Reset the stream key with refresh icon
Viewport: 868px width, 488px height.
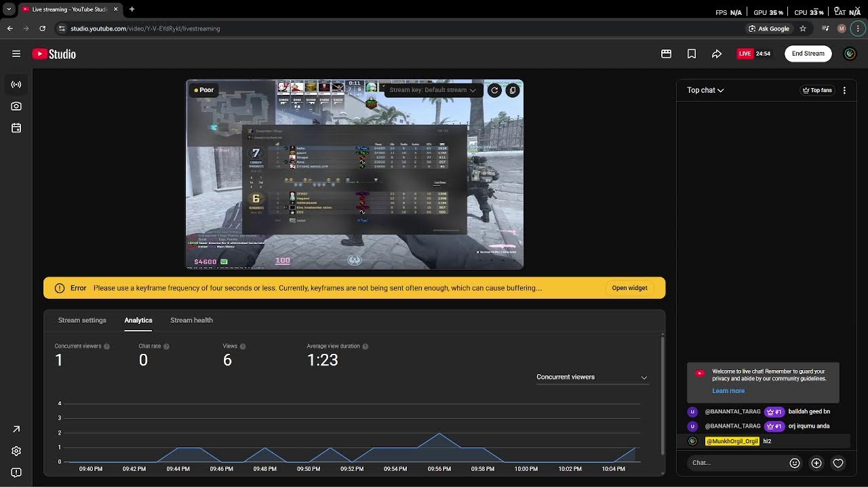(x=494, y=90)
